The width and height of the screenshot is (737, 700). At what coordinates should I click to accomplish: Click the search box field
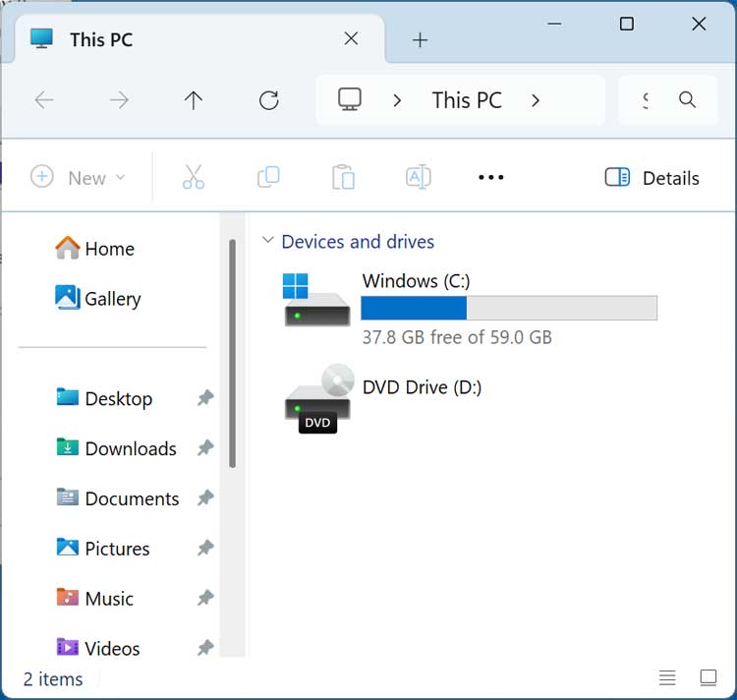[x=668, y=99]
